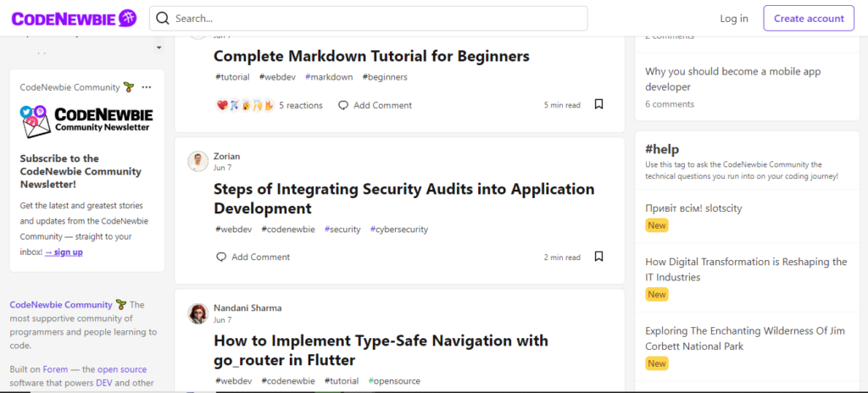The image size is (868, 393).
Task: Open the Steps of Integrating Security Audits article
Action: (x=404, y=199)
